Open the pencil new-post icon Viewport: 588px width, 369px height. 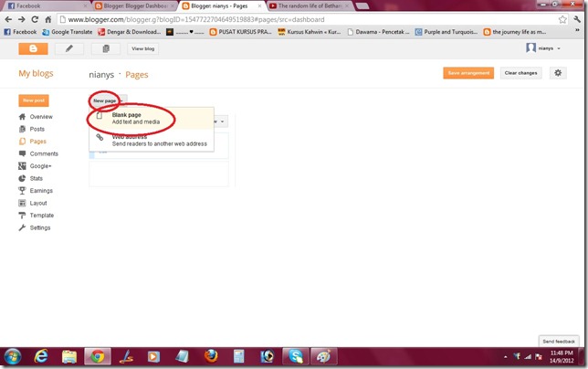[69, 48]
